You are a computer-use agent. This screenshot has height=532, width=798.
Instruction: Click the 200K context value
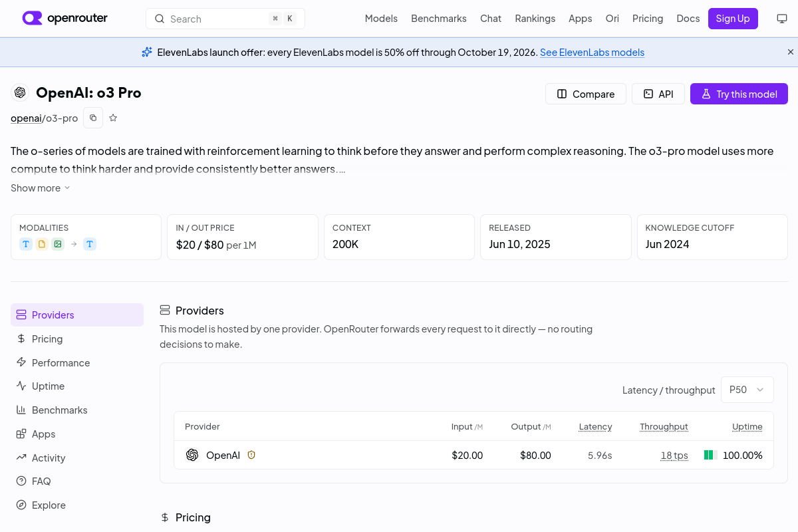click(346, 244)
